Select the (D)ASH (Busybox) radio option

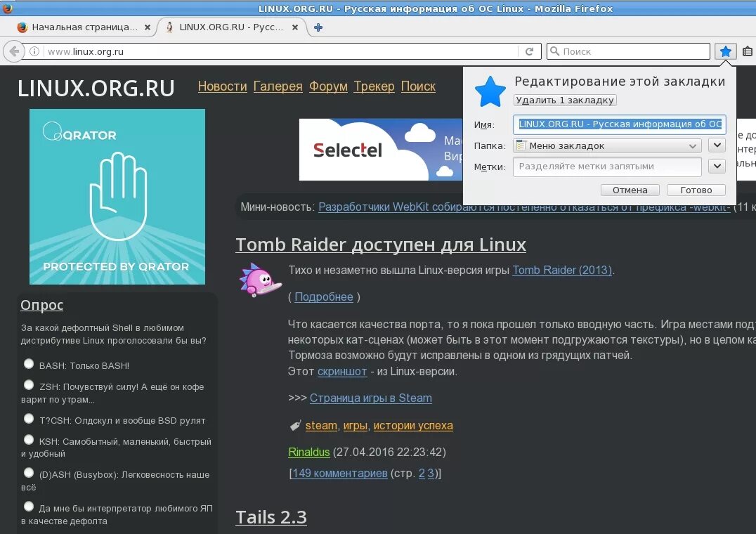click(x=29, y=472)
